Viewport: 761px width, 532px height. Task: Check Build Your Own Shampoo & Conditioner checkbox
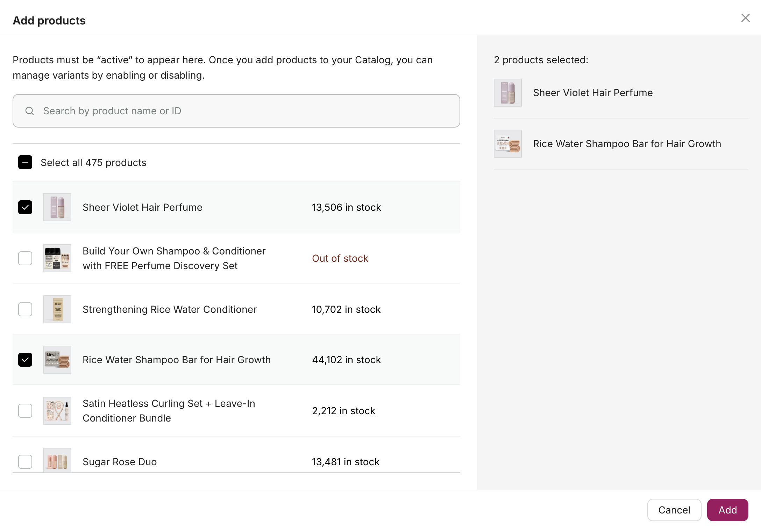coord(25,258)
